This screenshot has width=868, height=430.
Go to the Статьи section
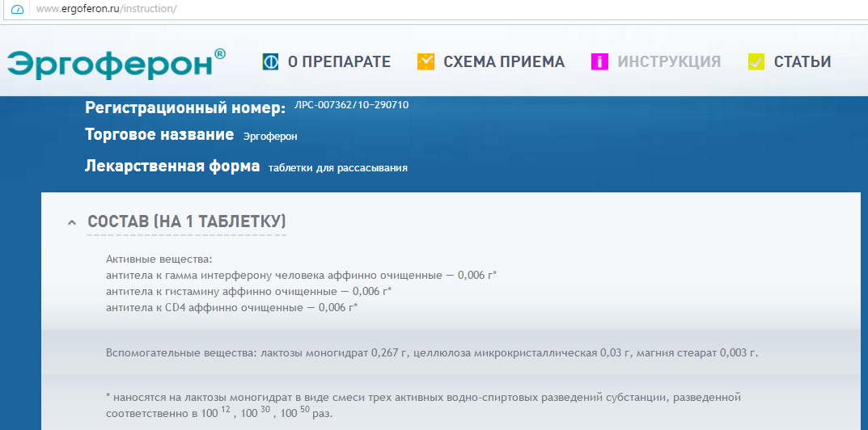click(x=802, y=62)
